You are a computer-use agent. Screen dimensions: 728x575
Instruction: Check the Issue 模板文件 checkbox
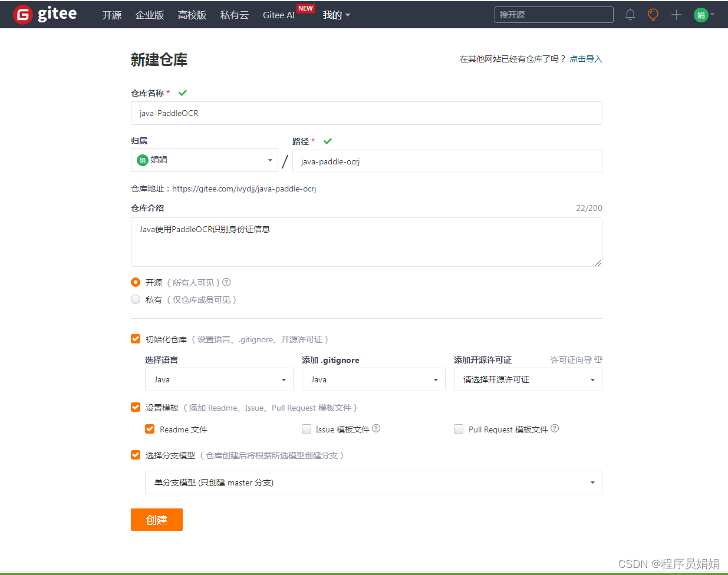tap(307, 429)
